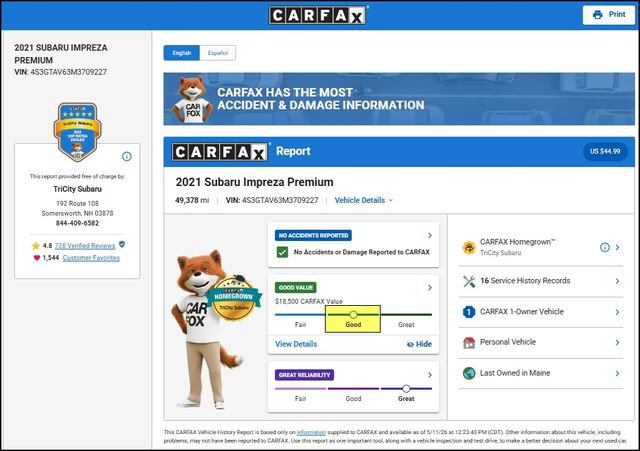Image resolution: width=640 pixels, height=451 pixels.
Task: Open Last Owned in Maine chevron
Action: [618, 373]
